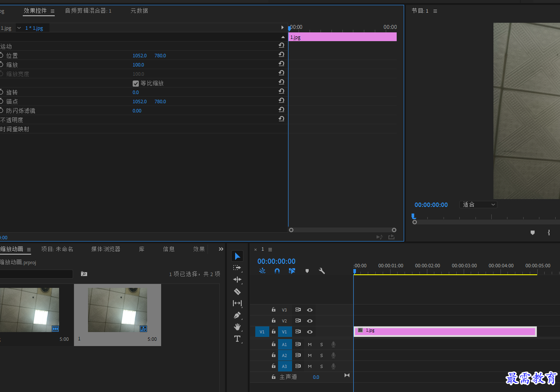This screenshot has width=560, height=392.
Task: Toggle track targeting for A1
Action: [x=285, y=345]
